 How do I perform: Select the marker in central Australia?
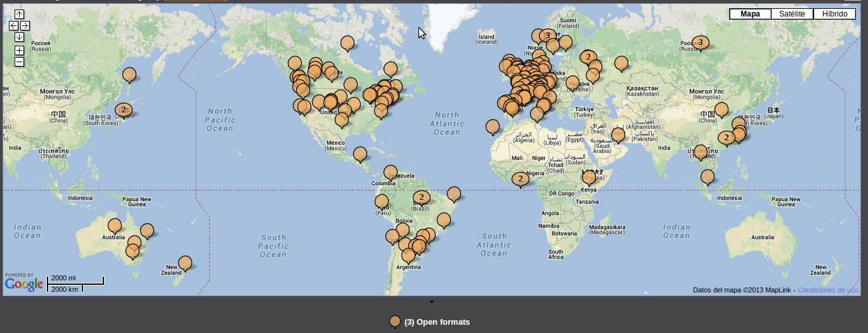click(x=115, y=226)
